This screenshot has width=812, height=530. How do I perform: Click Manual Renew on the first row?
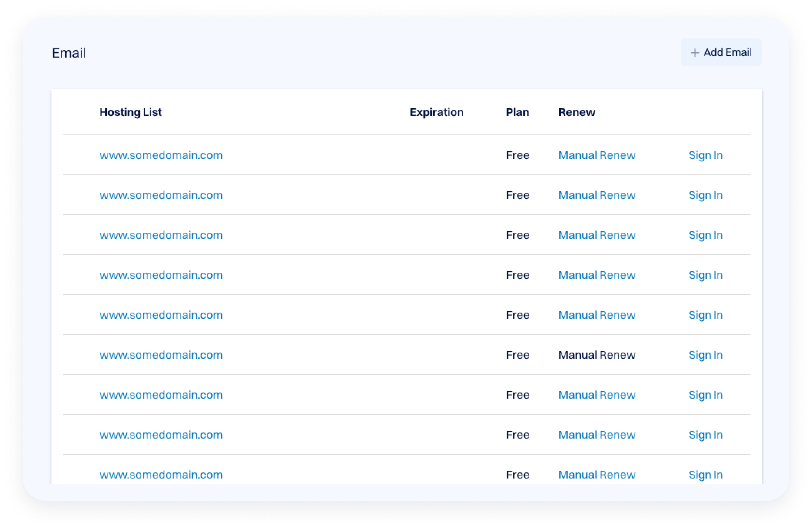[597, 155]
